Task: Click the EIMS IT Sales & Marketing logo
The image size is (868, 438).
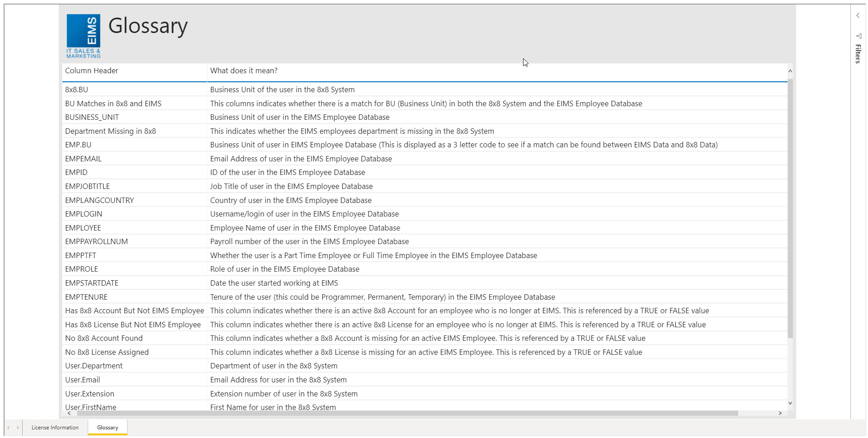Action: tap(84, 36)
